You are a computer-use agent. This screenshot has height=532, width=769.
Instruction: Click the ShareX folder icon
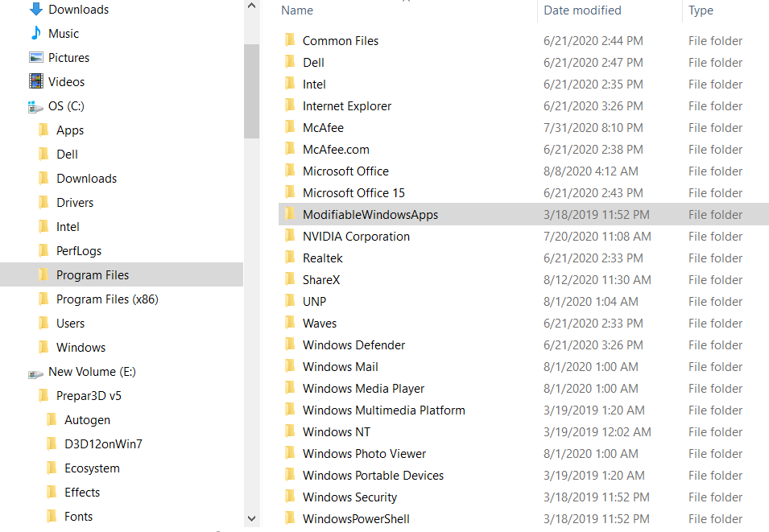point(290,279)
